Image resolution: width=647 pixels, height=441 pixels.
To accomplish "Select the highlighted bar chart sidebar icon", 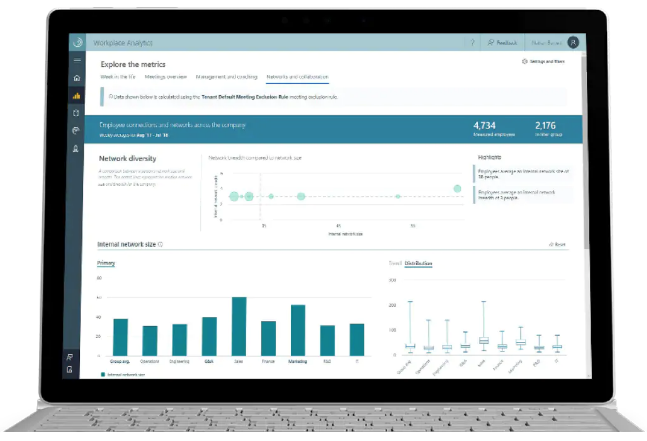I will pos(76,96).
